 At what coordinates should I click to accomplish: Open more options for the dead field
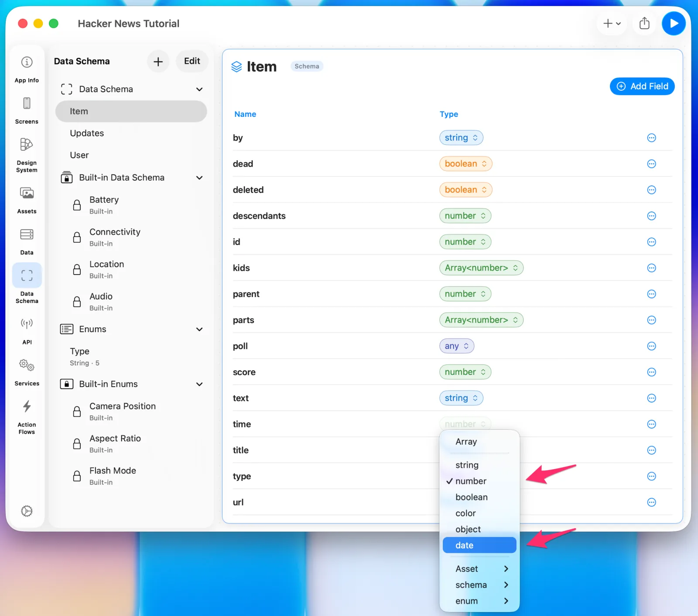point(651,164)
